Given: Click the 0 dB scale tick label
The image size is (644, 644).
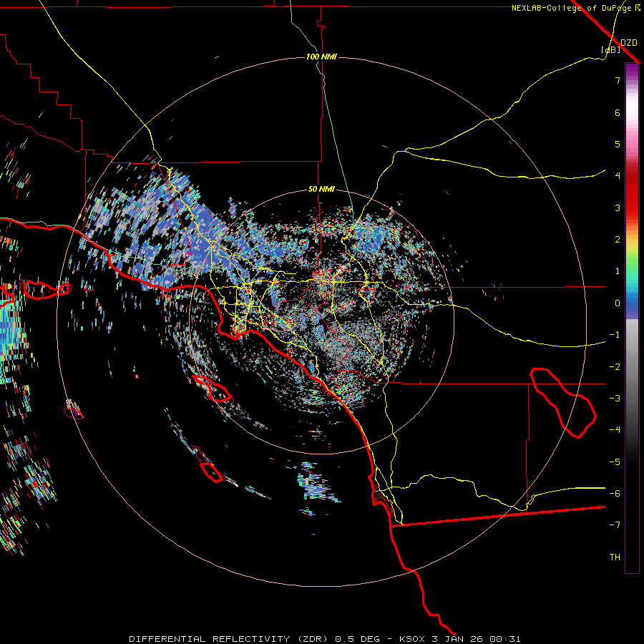Looking at the screenshot, I should coord(618,303).
